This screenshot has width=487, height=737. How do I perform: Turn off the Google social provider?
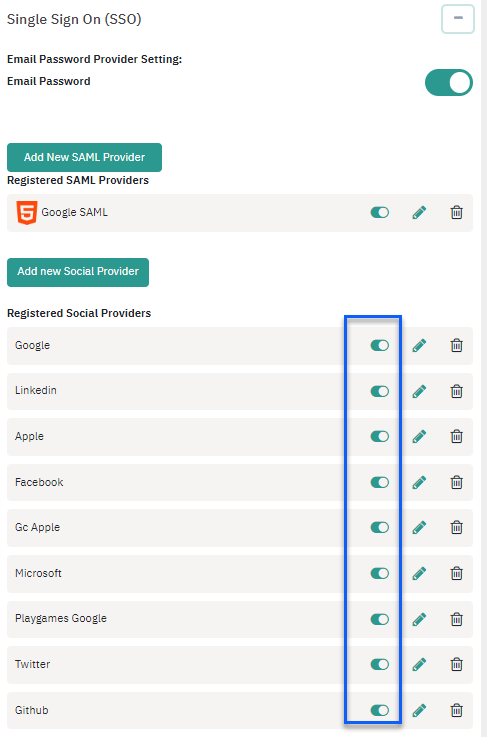click(380, 345)
